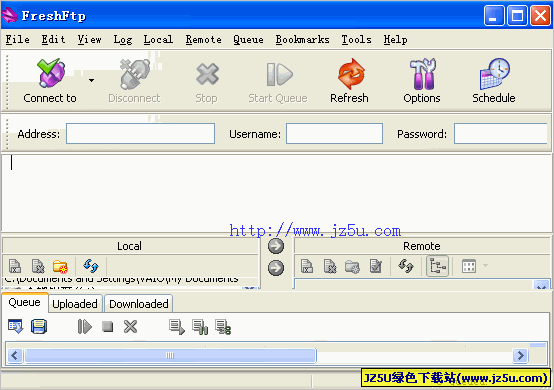The height and width of the screenshot is (390, 554).
Task: Open the Remote menu
Action: [x=204, y=40]
